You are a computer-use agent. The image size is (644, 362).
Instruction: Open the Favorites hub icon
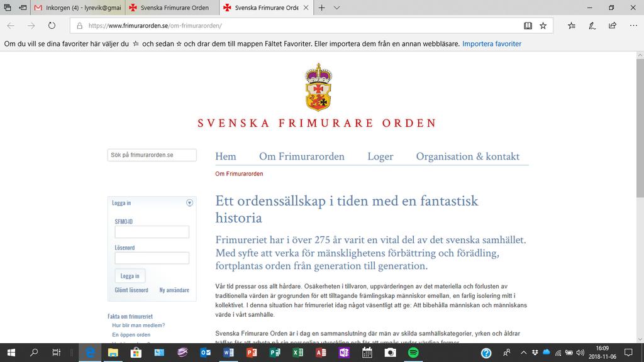coord(572,25)
